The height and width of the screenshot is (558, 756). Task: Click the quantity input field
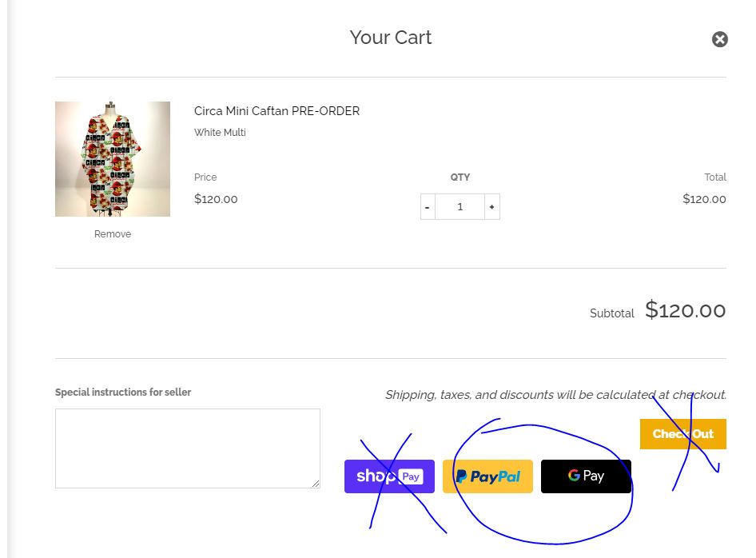pos(460,207)
